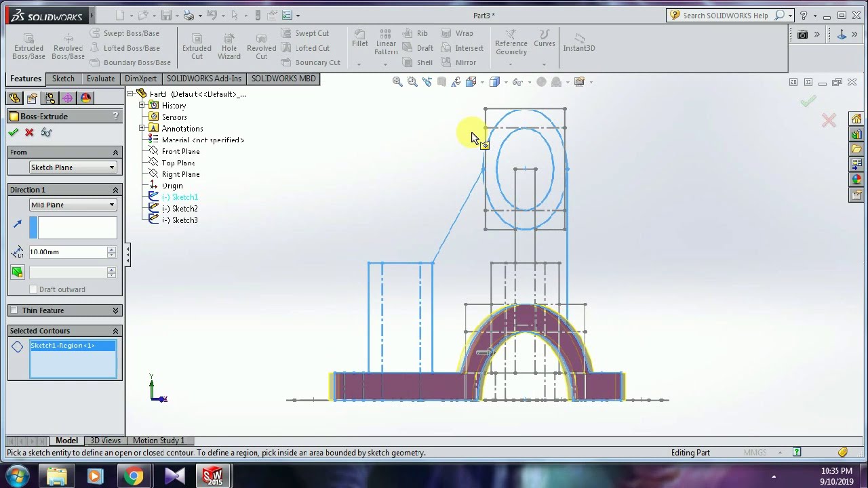
Task: Open the DimXpert ribbon tab
Action: pyautogui.click(x=140, y=79)
